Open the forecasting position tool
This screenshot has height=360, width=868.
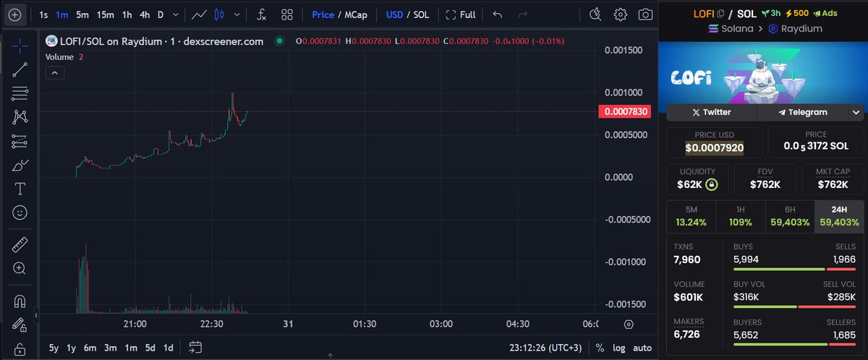coord(20,140)
